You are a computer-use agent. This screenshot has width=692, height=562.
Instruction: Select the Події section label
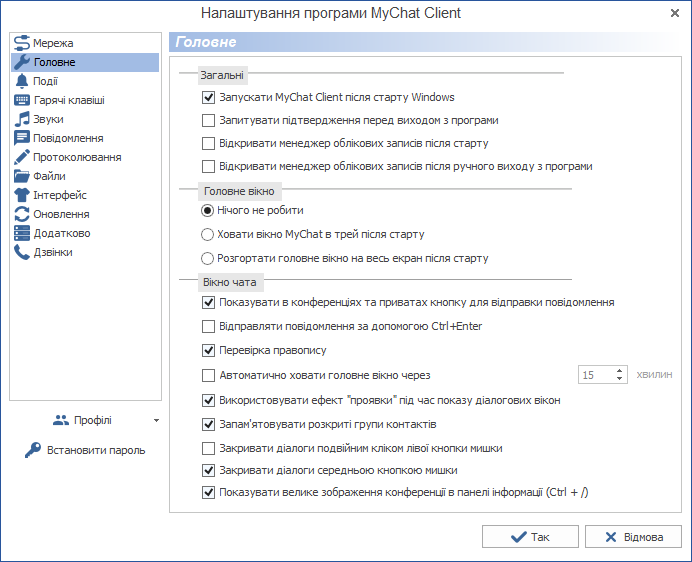(45, 81)
